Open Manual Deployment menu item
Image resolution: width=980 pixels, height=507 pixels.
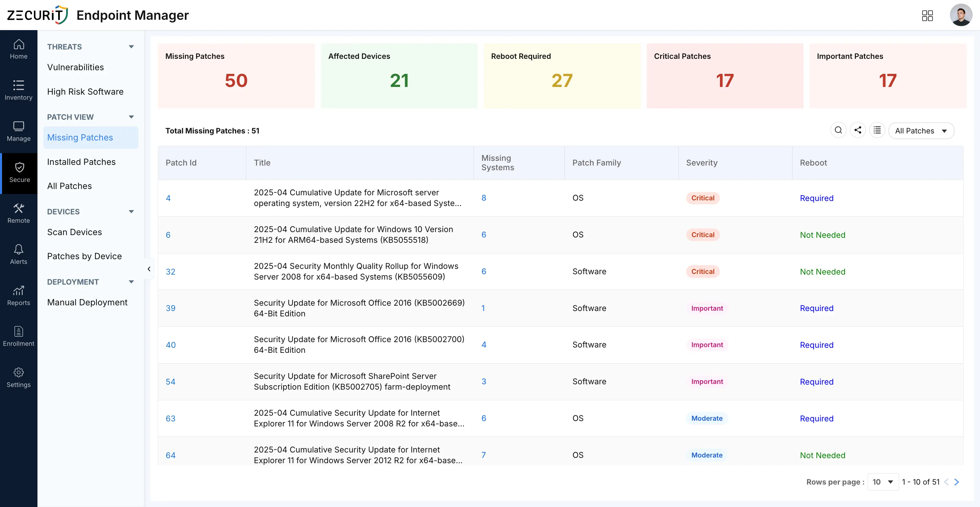(87, 302)
